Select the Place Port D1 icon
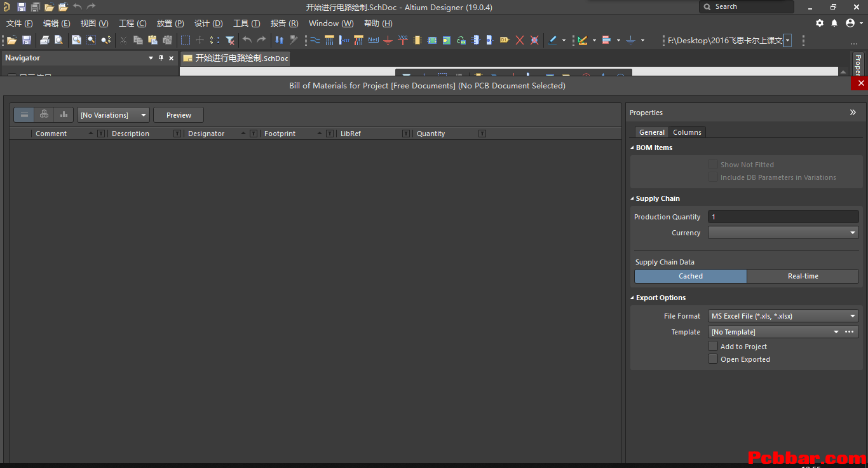 505,40
